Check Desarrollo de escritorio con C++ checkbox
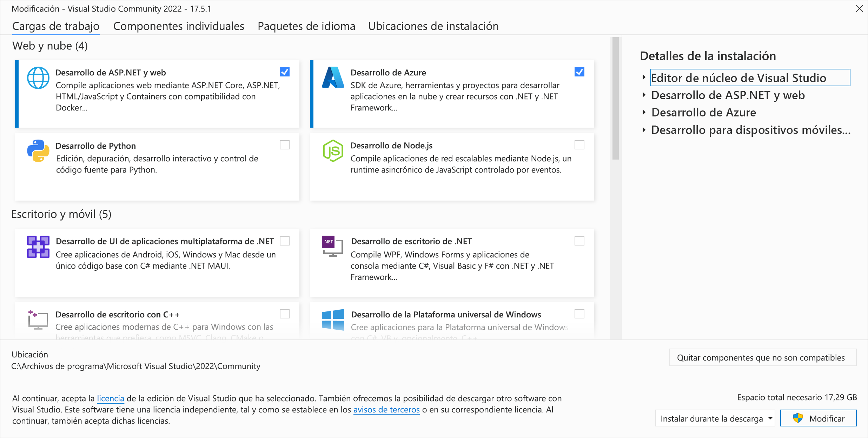Image resolution: width=868 pixels, height=438 pixels. coord(285,314)
